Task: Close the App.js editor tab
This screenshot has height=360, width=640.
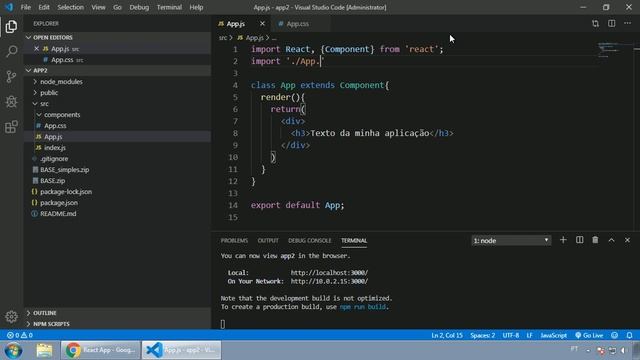Action: click(262, 24)
